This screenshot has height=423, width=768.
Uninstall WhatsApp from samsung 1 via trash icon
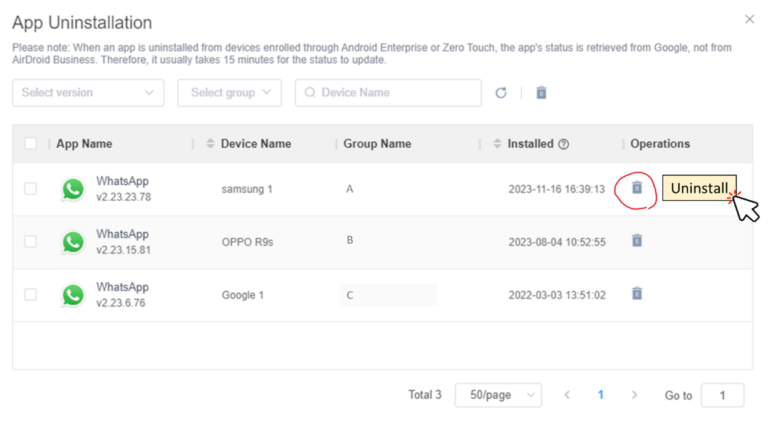coord(637,188)
